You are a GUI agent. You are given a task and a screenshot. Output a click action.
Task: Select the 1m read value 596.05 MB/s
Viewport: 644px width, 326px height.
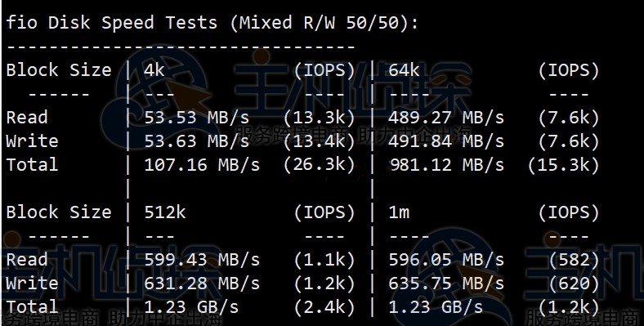point(446,260)
